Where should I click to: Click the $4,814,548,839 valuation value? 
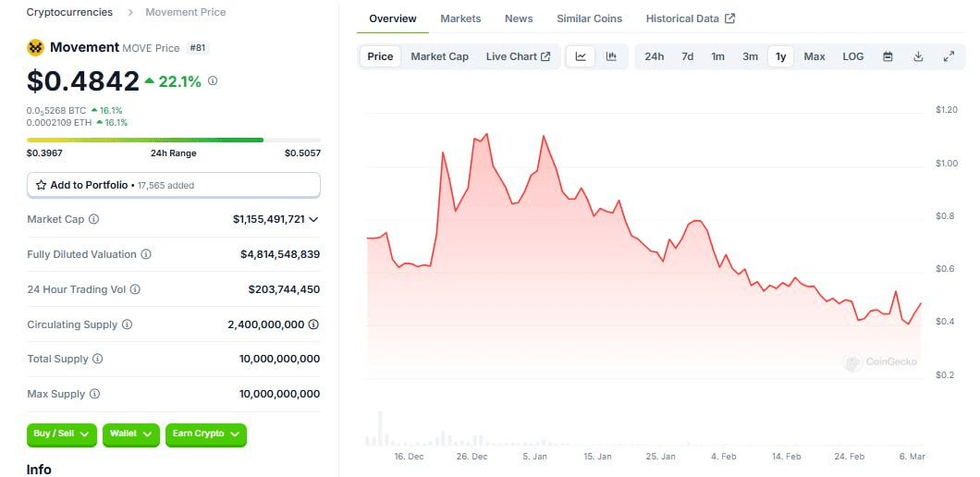280,254
